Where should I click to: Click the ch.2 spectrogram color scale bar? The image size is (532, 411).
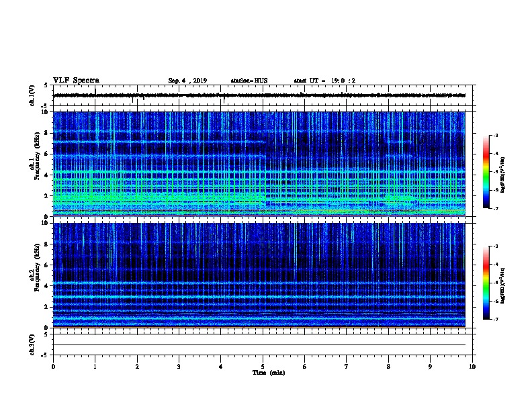486,283
